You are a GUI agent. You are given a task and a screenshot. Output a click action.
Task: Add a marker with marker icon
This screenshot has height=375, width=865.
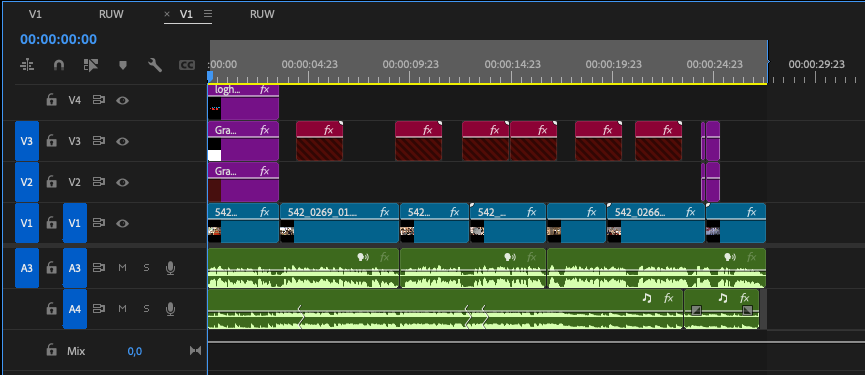coord(123,66)
